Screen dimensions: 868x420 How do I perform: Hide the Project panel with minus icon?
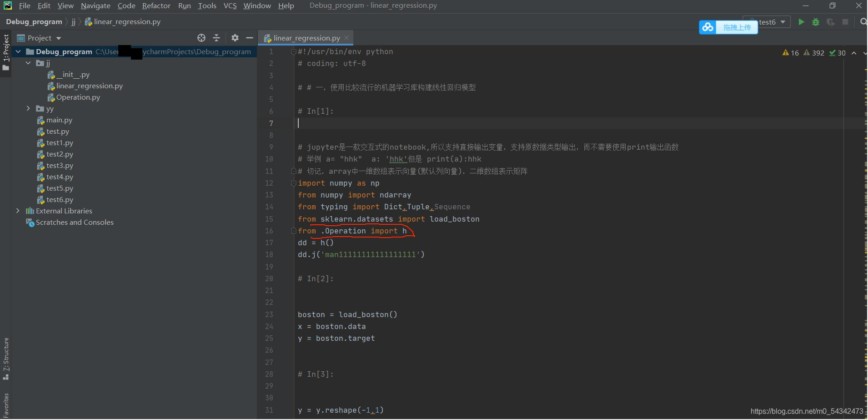pos(249,38)
